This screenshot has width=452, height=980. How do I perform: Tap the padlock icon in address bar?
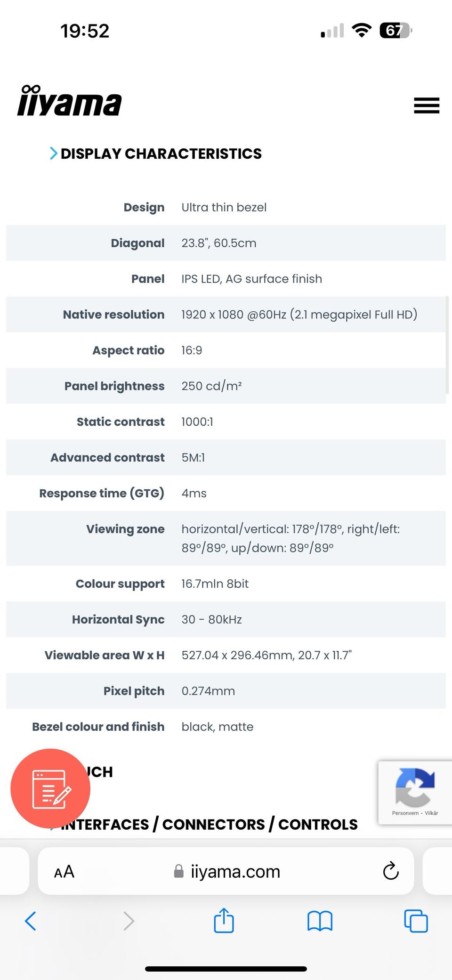pos(179,871)
